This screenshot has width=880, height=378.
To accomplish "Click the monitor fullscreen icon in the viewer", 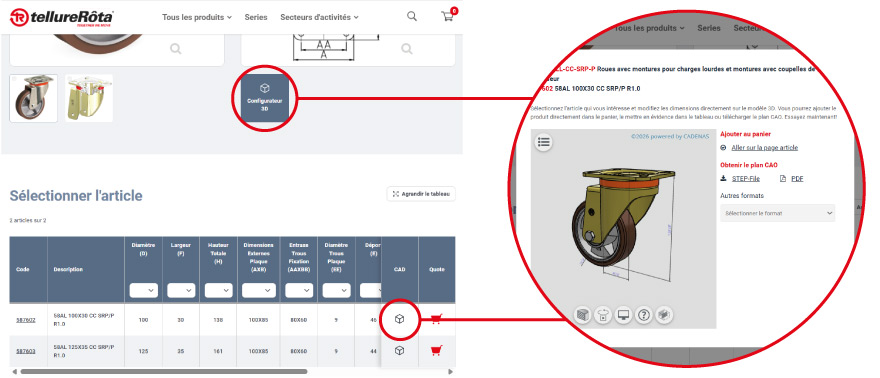I will tap(624, 315).
